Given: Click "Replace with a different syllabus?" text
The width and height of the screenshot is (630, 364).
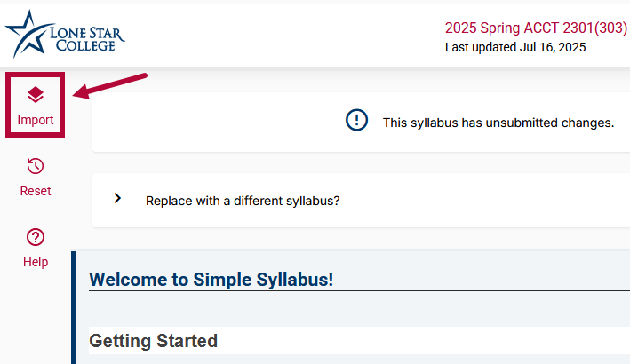Looking at the screenshot, I should [243, 201].
